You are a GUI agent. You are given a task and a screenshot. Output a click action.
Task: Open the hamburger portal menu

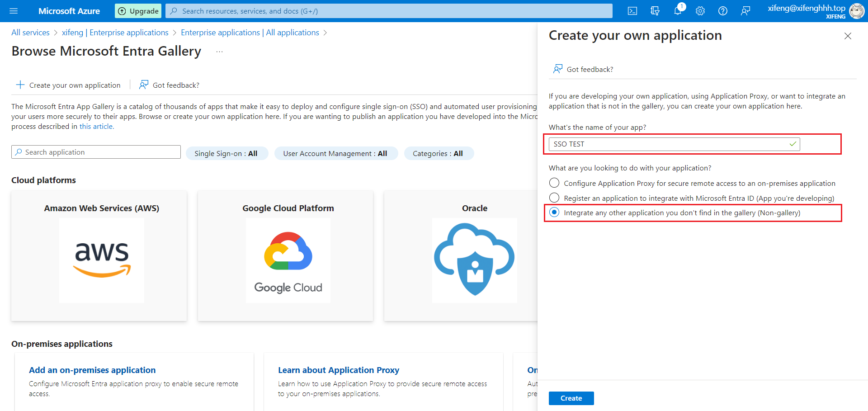(x=14, y=11)
